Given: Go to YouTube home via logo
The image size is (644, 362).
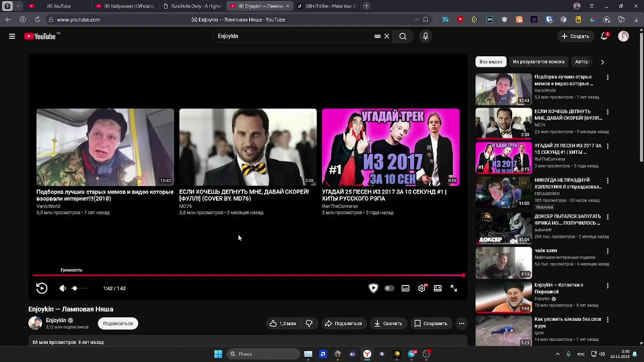Looking at the screenshot, I should [40, 36].
